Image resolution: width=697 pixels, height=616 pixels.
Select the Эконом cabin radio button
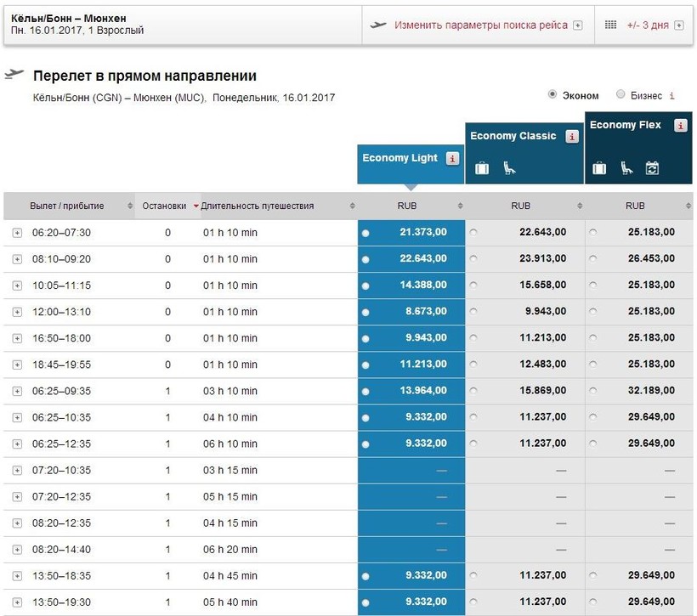(x=552, y=95)
